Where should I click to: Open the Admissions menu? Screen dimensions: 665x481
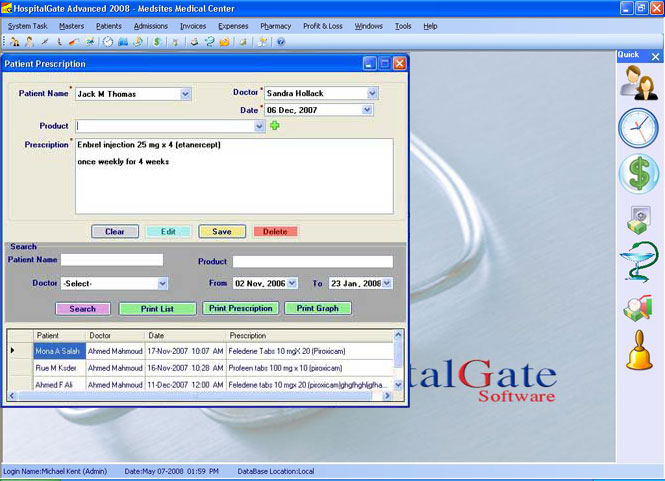pos(151,26)
